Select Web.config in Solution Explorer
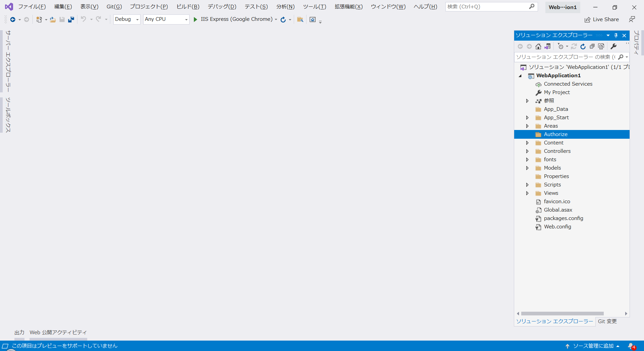Image resolution: width=644 pixels, height=351 pixels. 557,226
